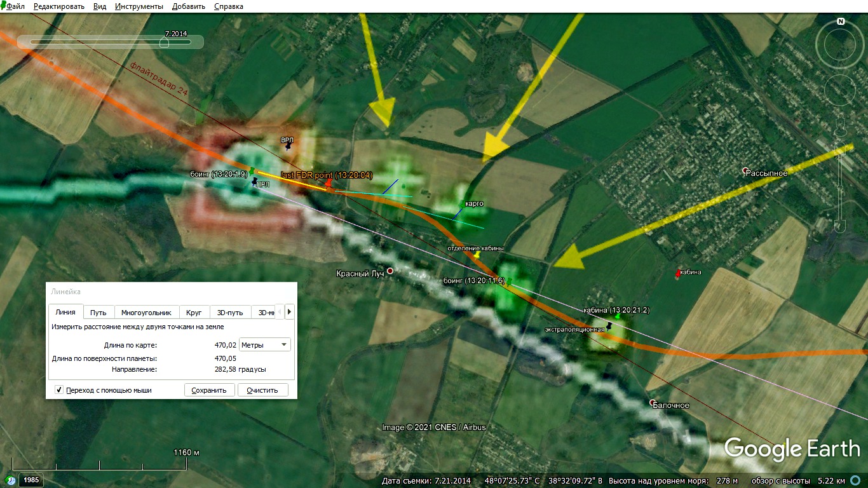Image resolution: width=868 pixels, height=488 pixels.
Task: Click the red кабина pushpin
Action: 677,273
